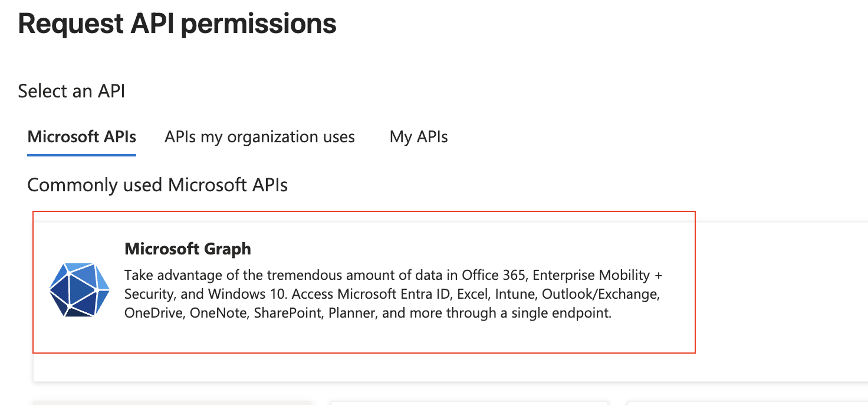Click the Commonly used Microsoft APIs heading
The image size is (868, 405).
(157, 185)
